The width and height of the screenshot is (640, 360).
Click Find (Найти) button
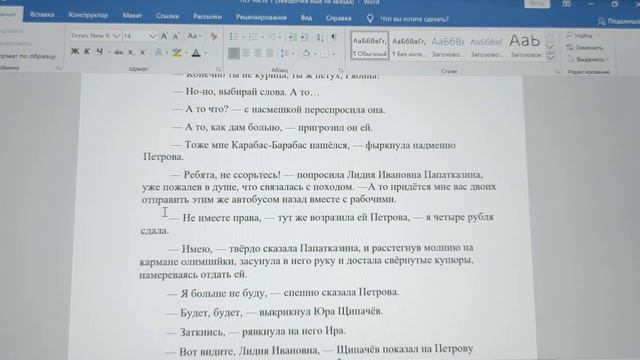pos(583,36)
